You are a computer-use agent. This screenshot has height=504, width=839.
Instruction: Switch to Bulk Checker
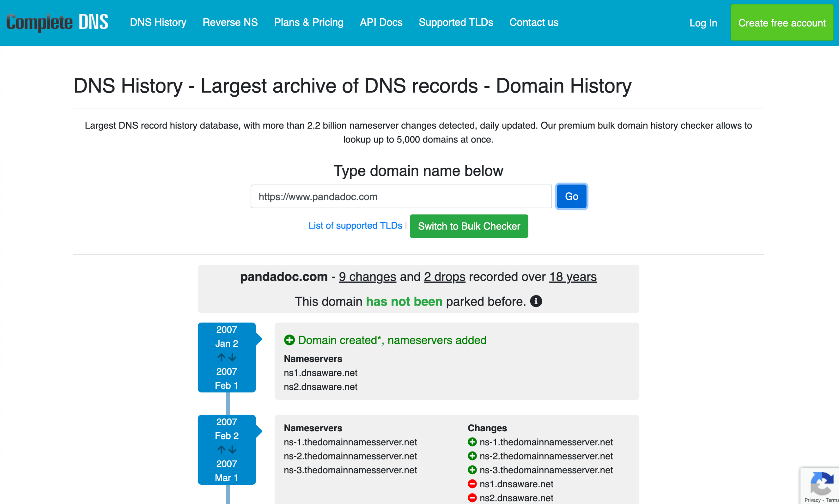pos(469,226)
